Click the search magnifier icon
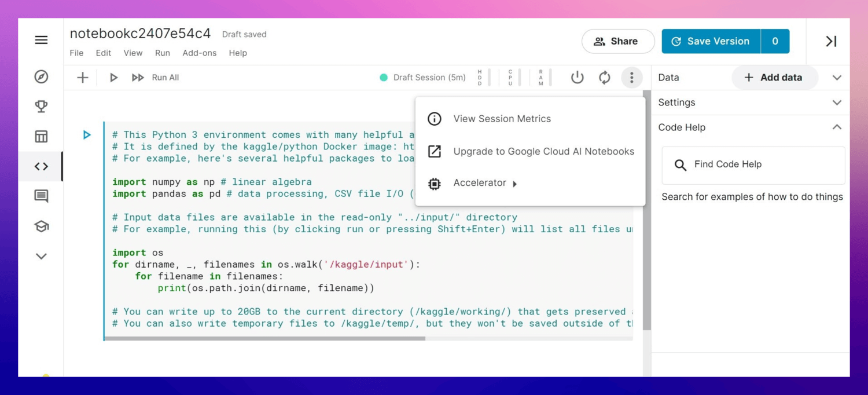This screenshot has height=395, width=868. (681, 165)
